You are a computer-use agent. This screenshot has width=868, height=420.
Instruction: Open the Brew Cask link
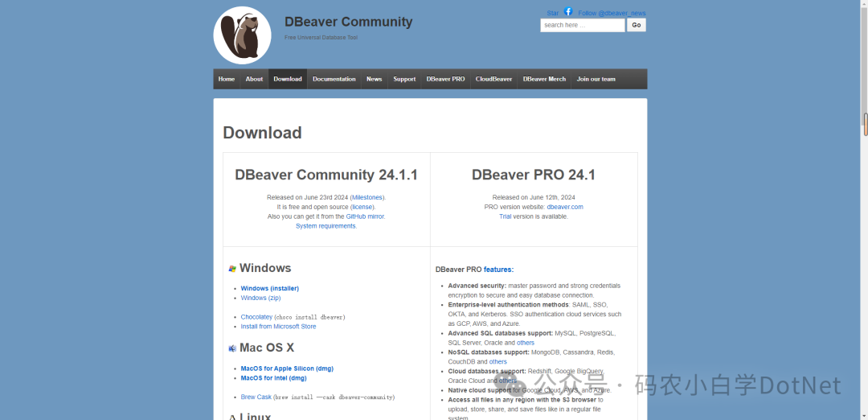point(256,397)
